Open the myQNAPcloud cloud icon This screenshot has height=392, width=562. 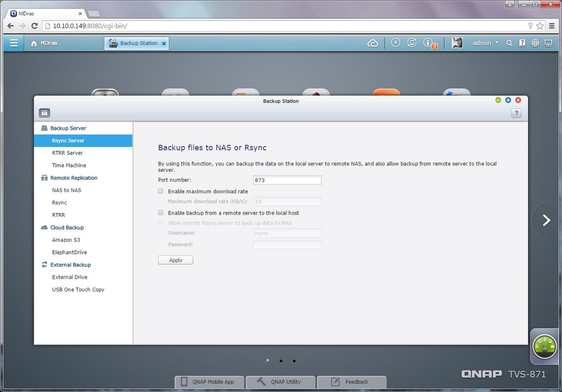click(373, 43)
